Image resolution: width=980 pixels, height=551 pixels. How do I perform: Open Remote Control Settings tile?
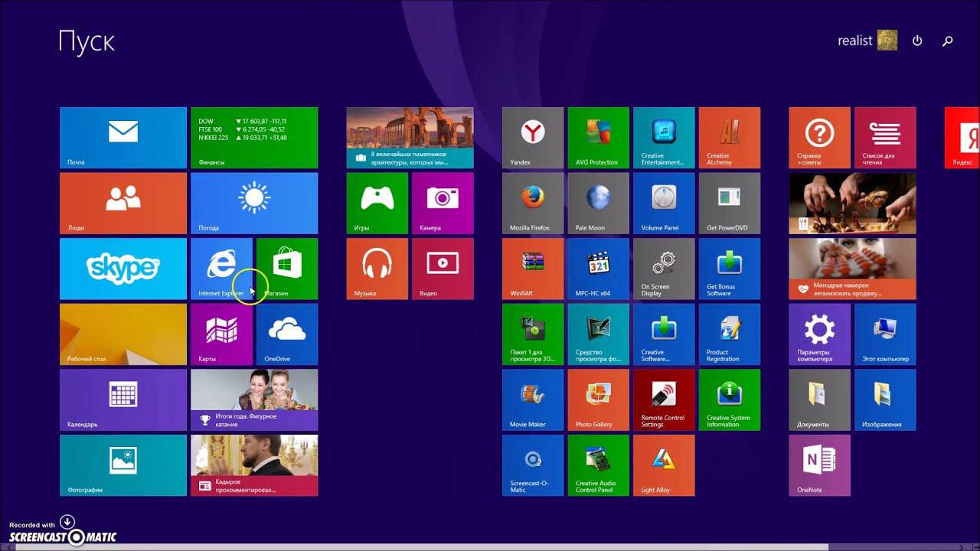[x=664, y=400]
